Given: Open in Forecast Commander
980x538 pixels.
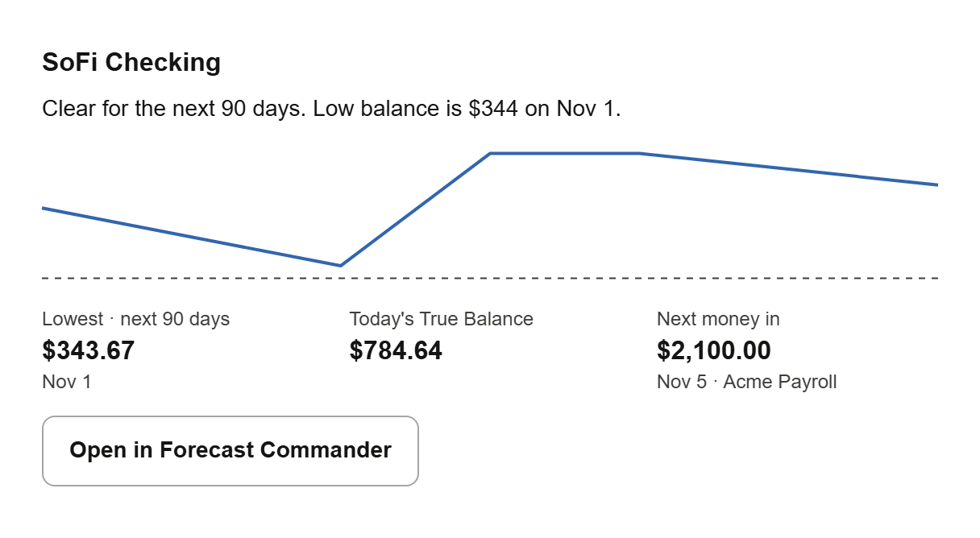Looking at the screenshot, I should pyautogui.click(x=230, y=450).
